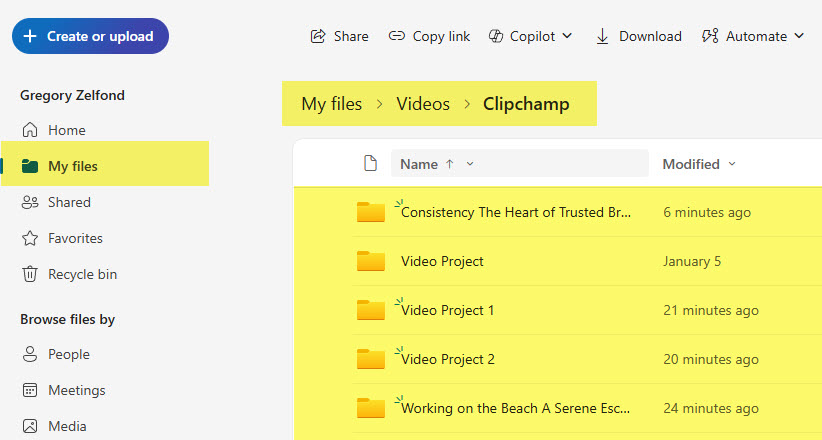Click the 24 minutes ago modified value
The height and width of the screenshot is (440, 822).
click(710, 409)
